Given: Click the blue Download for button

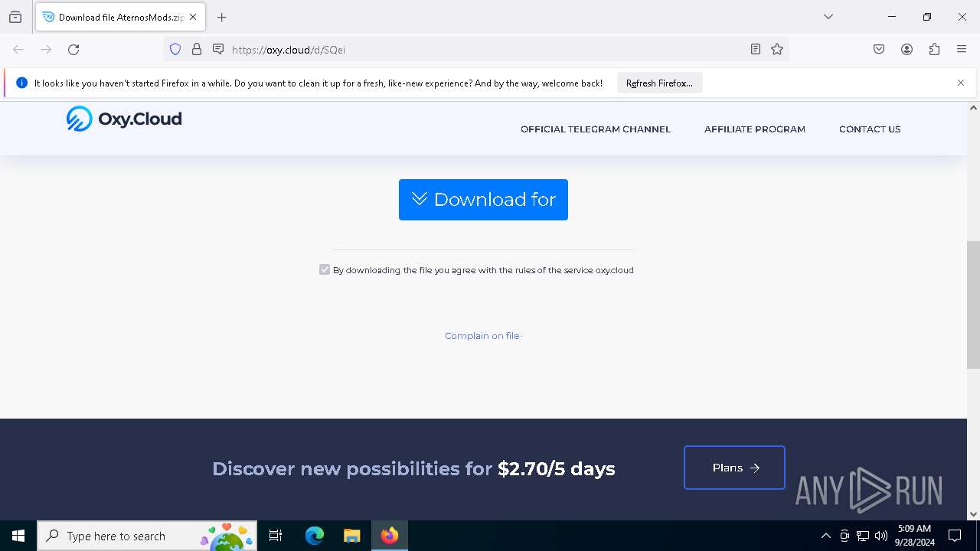Looking at the screenshot, I should (x=483, y=200).
